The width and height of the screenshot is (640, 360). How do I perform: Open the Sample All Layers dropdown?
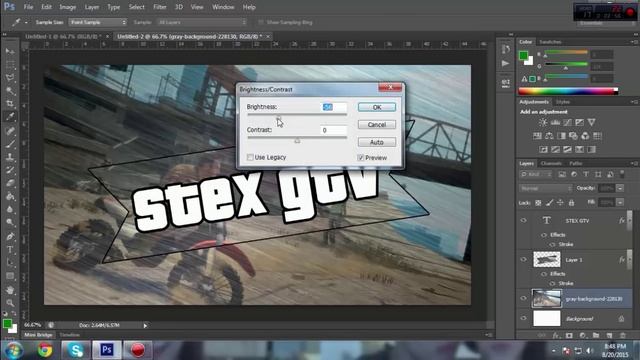[202, 22]
